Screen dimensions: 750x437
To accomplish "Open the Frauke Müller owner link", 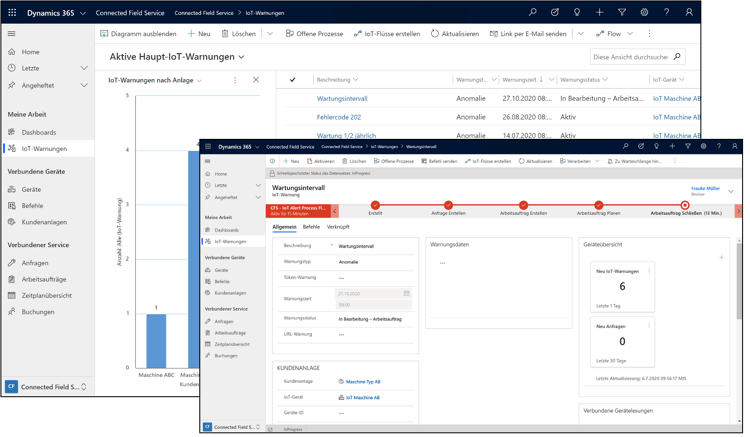I will tap(705, 188).
